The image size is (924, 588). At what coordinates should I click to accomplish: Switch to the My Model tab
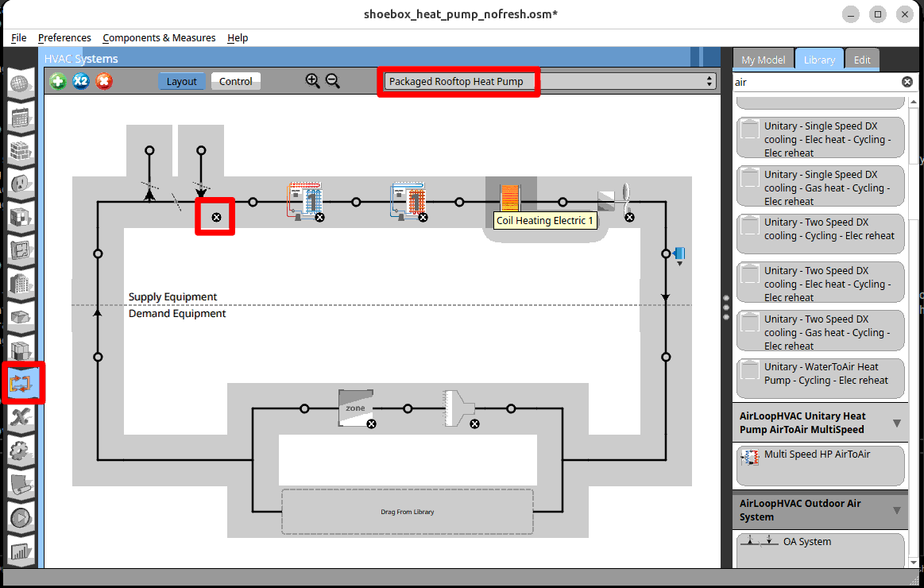(763, 60)
